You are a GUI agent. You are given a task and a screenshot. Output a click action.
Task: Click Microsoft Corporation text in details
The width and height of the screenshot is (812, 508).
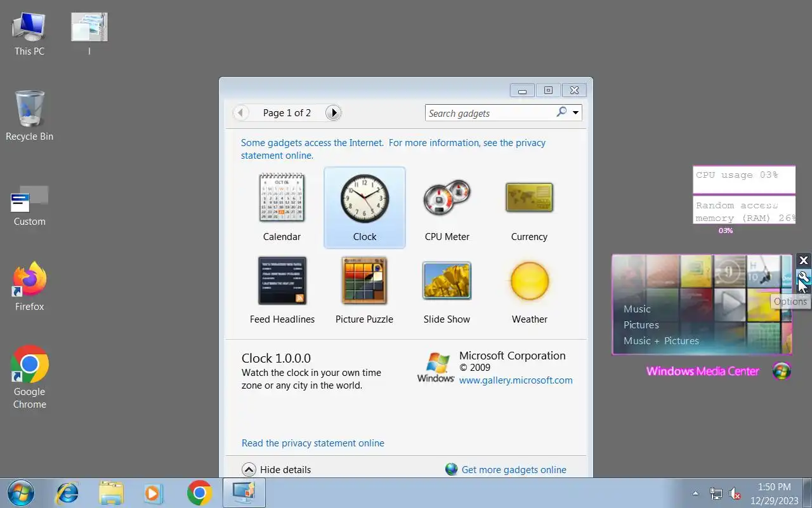[512, 356]
